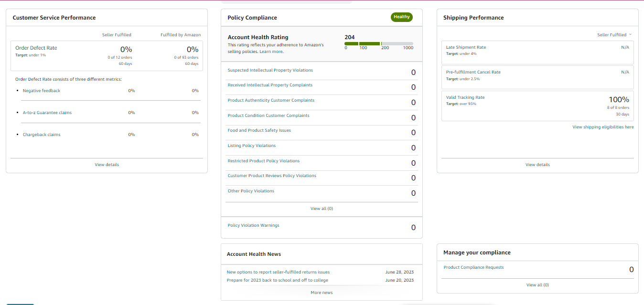Click View details in Shipping Performance
Screen dimensions: 644x305
pos(537,165)
